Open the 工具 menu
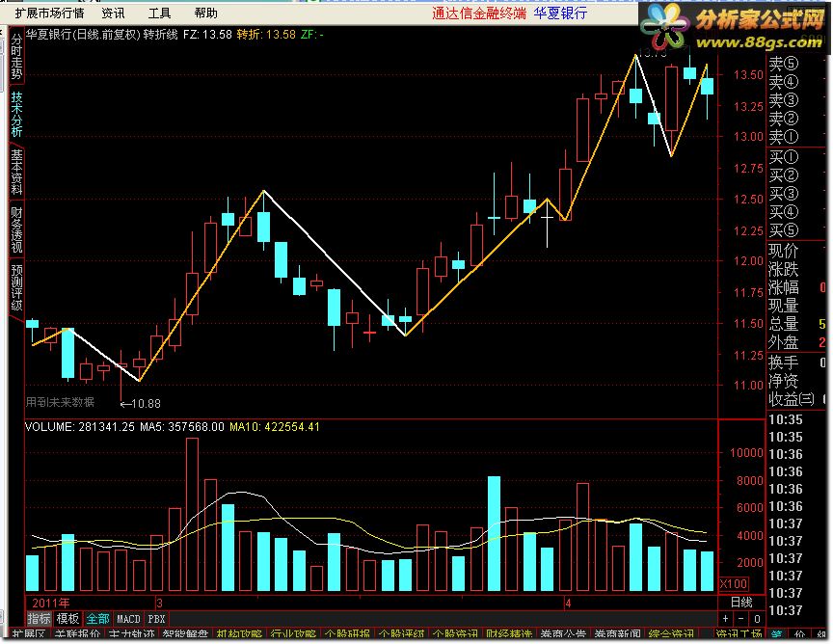Viewport: 833px width, 644px height. click(159, 13)
